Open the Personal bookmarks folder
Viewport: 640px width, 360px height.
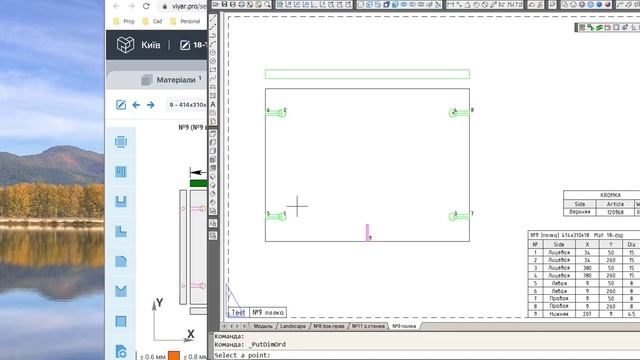click(x=185, y=21)
